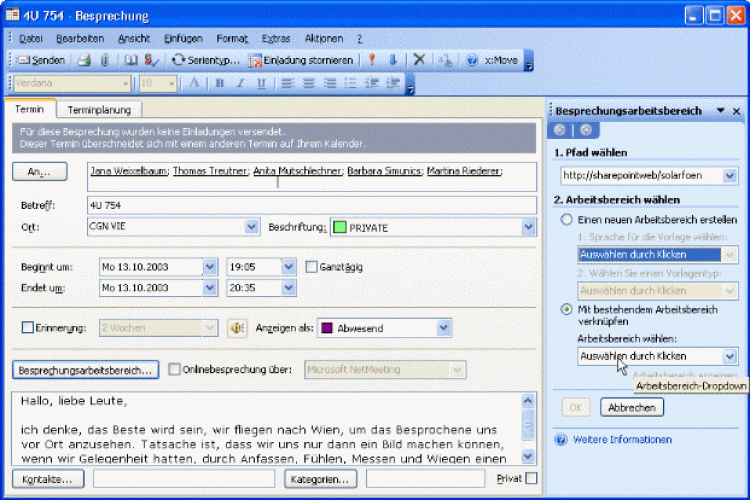Set high importance with red exclamation icon
This screenshot has height=500, width=750.
[x=372, y=60]
